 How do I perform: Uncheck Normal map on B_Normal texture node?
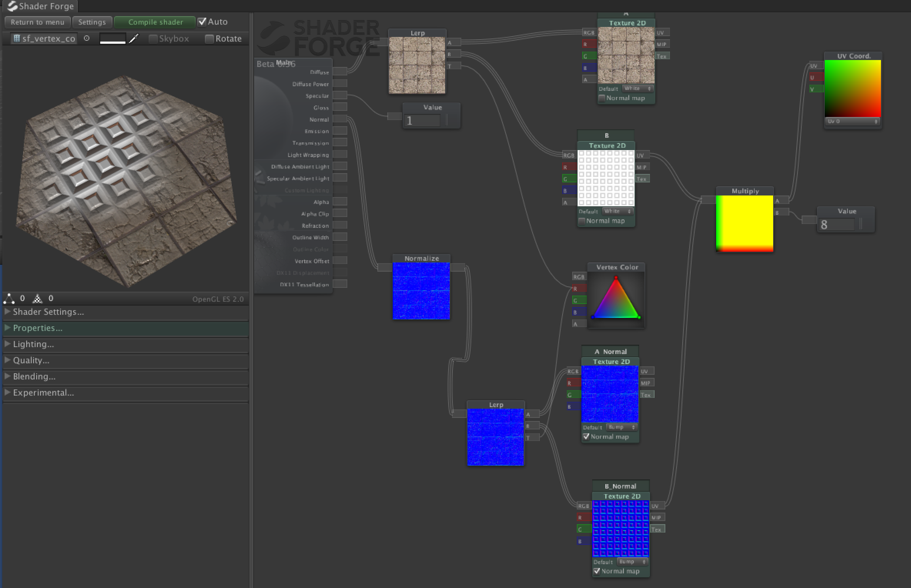point(597,571)
